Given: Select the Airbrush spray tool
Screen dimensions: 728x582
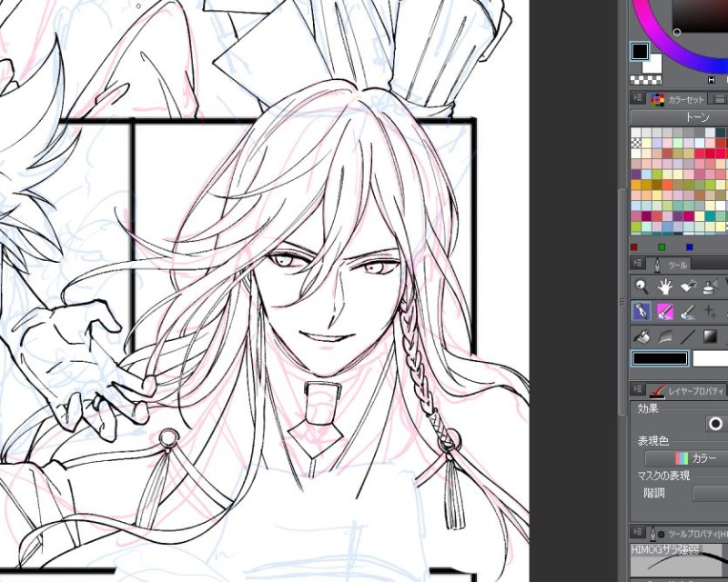Looking at the screenshot, I should click(711, 286).
